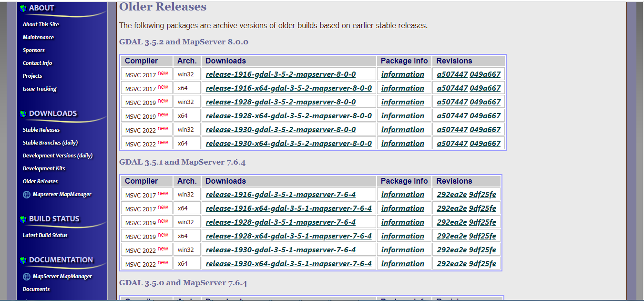
Task: Open revision 292ea2e in release-1930-x64-gdal-3-5-1 row
Action: click(x=452, y=264)
